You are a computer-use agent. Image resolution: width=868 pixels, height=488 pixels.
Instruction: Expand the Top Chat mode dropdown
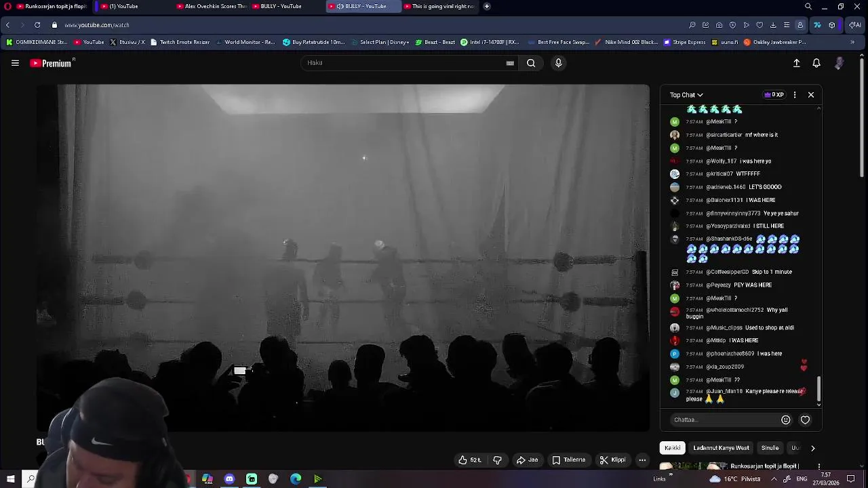[x=686, y=95]
